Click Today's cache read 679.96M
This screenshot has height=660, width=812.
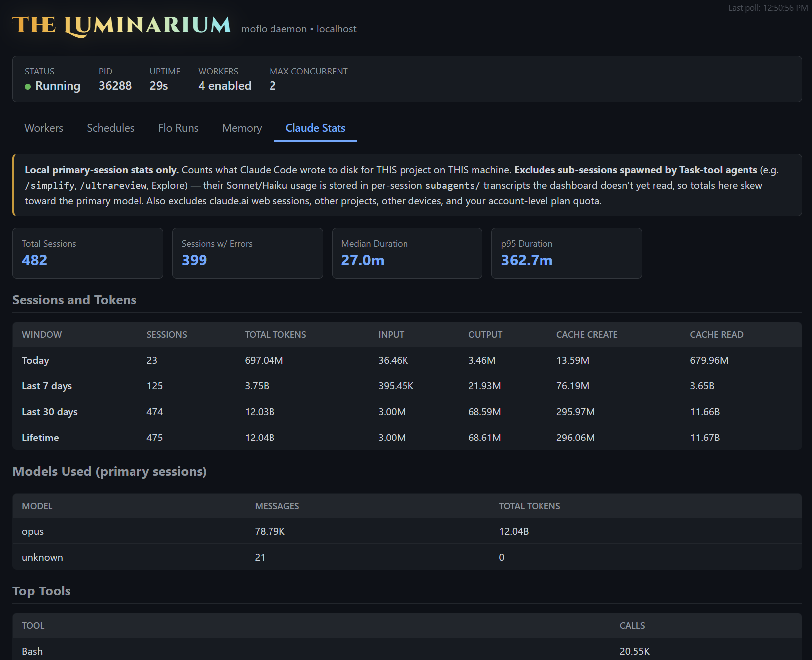click(x=709, y=360)
